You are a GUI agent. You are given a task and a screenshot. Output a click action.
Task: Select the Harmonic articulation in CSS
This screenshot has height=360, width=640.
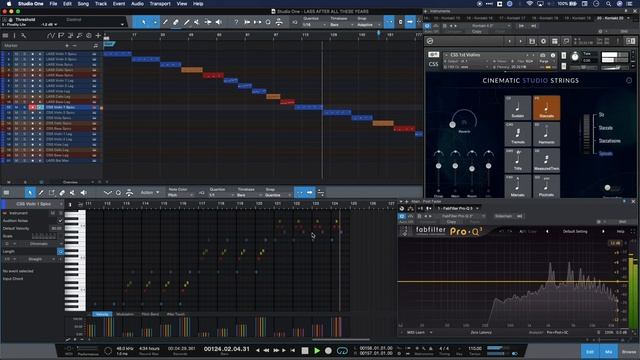pos(547,134)
